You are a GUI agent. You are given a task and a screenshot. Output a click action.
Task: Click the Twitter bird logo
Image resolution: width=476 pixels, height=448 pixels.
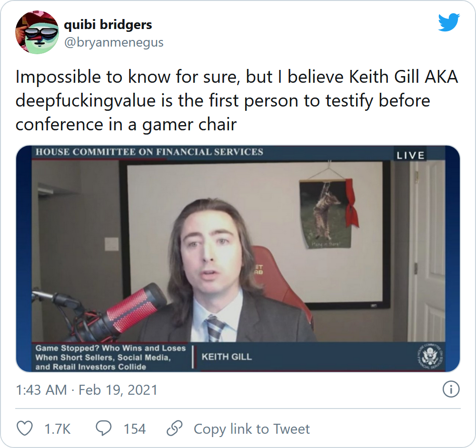[449, 22]
